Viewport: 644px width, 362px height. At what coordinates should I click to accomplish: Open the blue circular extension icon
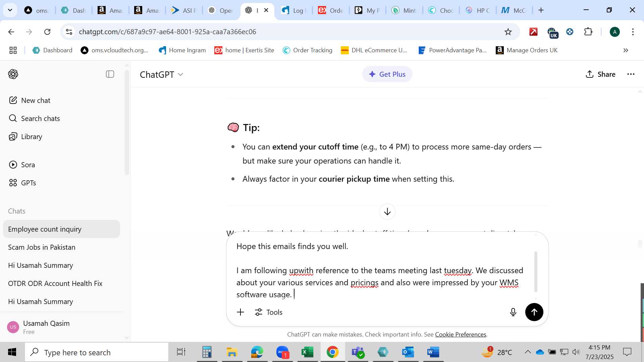[570, 32]
